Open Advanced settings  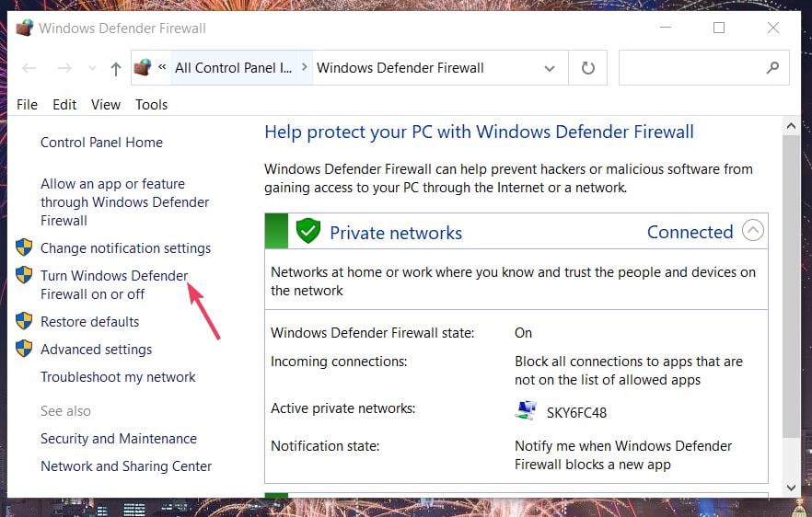point(97,350)
